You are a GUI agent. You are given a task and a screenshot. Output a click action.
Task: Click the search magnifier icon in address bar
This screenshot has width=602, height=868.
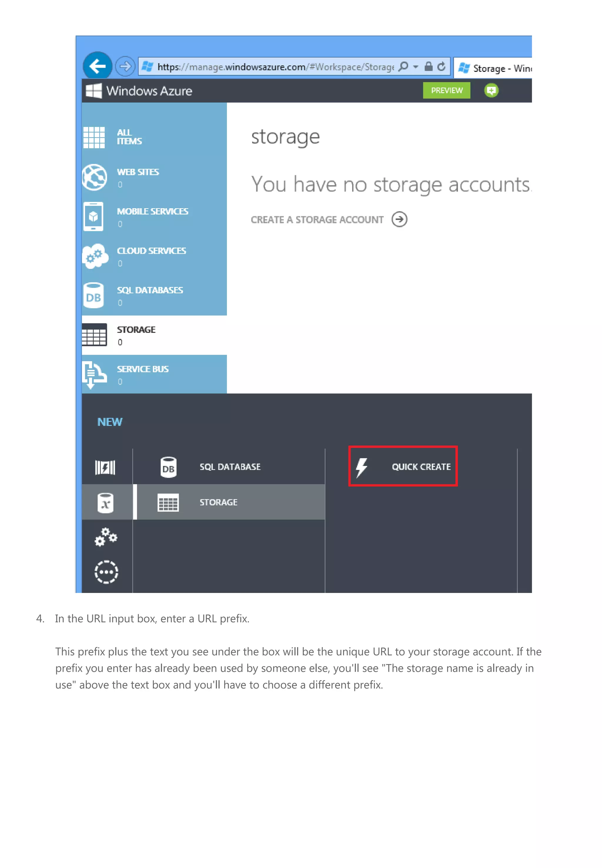pos(403,66)
